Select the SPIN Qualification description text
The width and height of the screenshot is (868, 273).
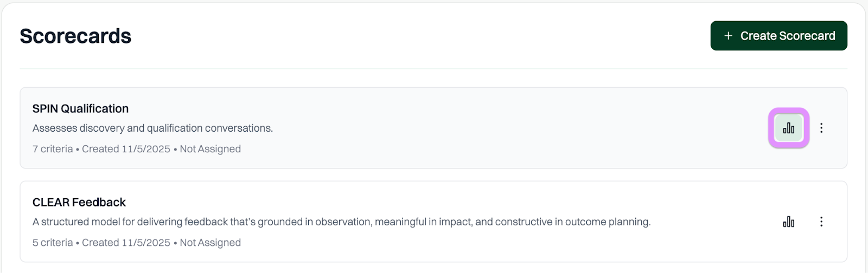[152, 128]
